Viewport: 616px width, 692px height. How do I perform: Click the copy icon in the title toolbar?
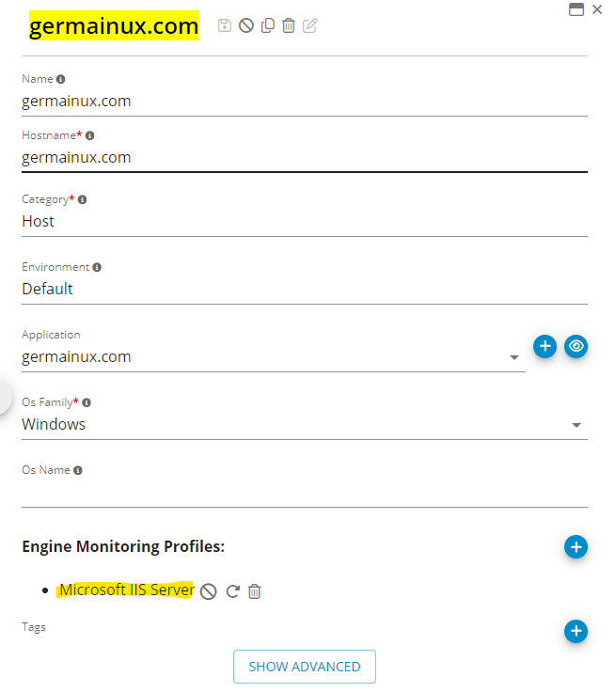point(268,25)
